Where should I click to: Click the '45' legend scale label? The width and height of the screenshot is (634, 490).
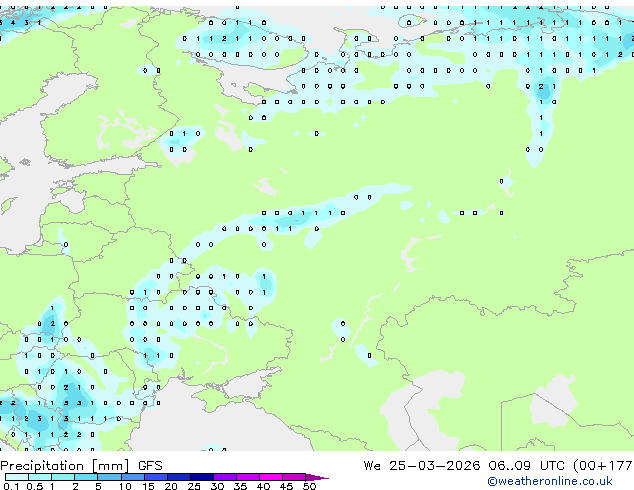pos(286,486)
